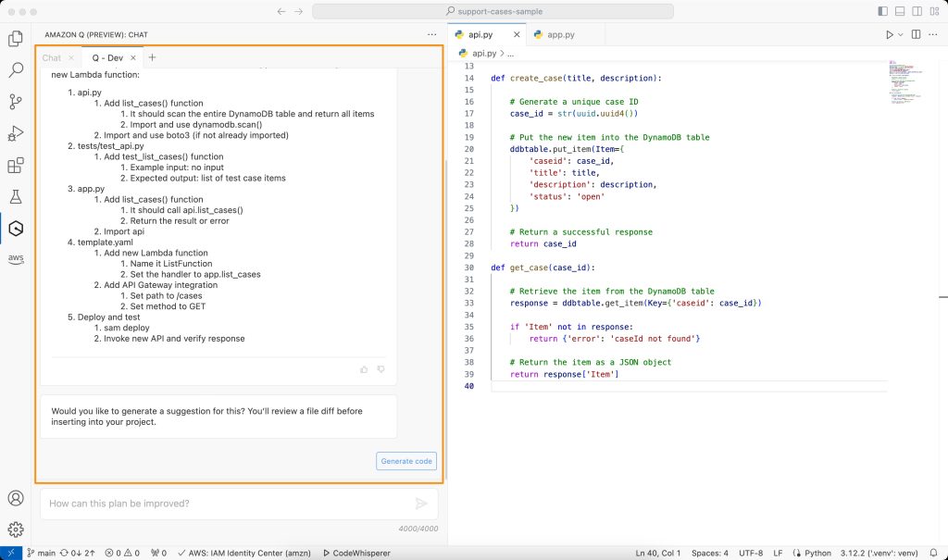Switch to the Chat tab
Screen dimensions: 948x560
click(51, 57)
